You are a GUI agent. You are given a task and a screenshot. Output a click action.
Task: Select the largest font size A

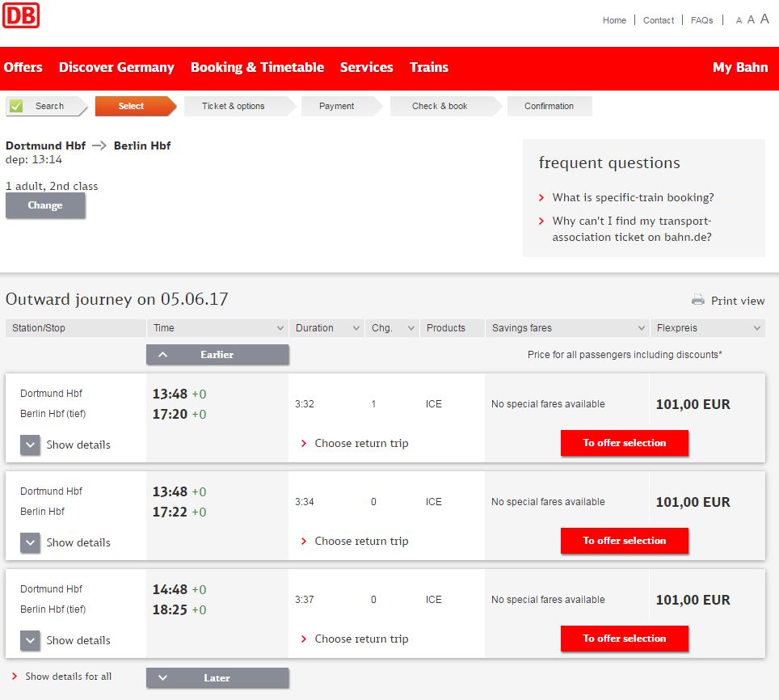764,19
